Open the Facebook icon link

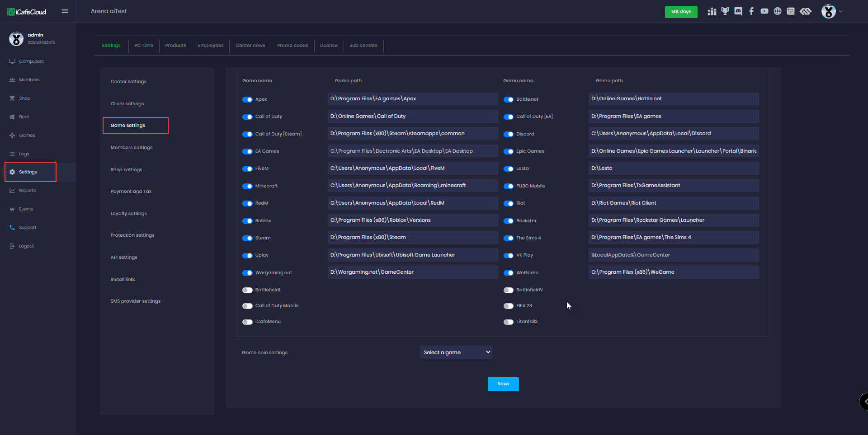coord(751,11)
